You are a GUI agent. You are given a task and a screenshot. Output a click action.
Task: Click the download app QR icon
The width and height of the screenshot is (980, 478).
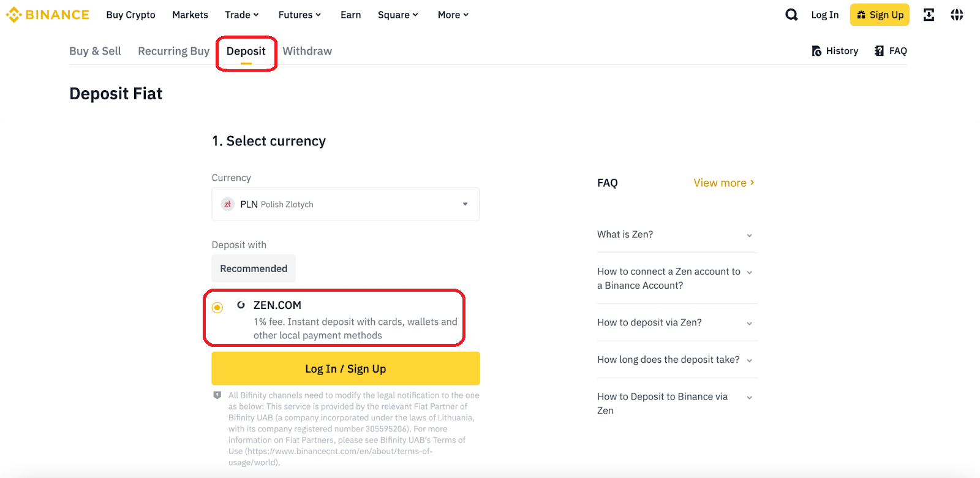click(x=929, y=15)
